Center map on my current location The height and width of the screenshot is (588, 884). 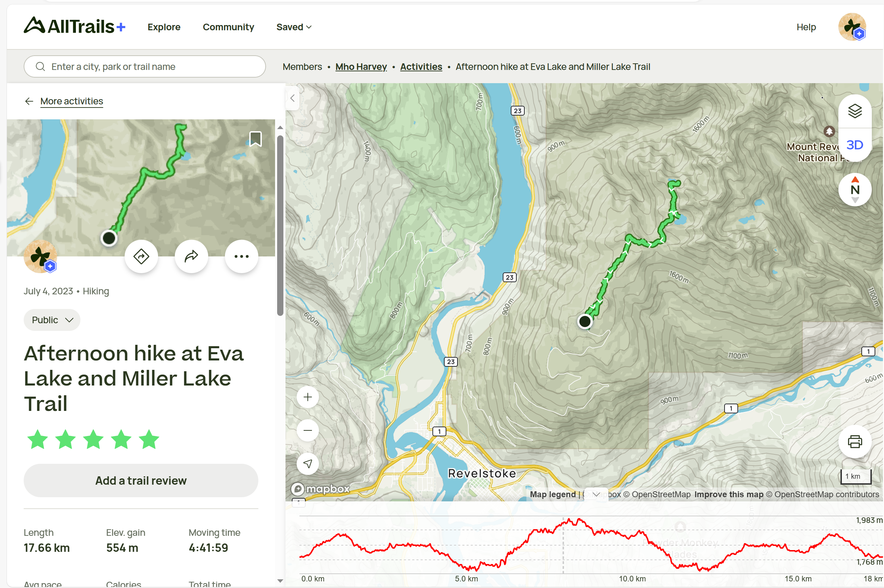tap(308, 464)
